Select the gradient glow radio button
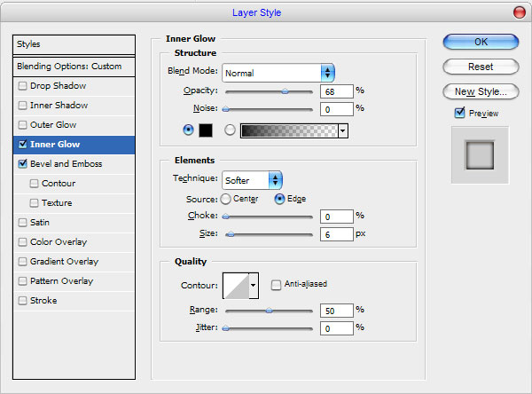532x394 pixels. (x=230, y=130)
